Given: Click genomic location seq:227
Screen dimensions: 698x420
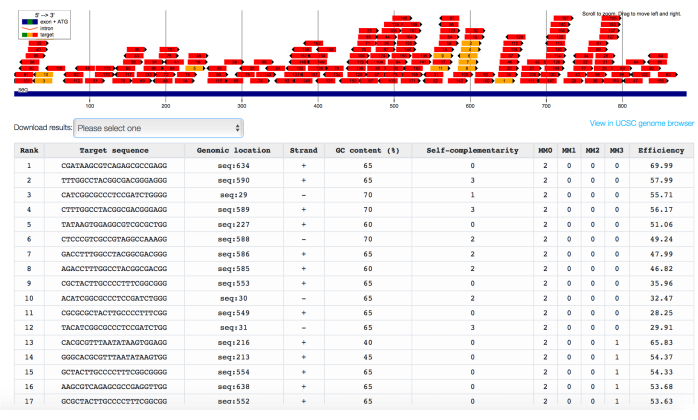Looking at the screenshot, I should coord(233,224).
